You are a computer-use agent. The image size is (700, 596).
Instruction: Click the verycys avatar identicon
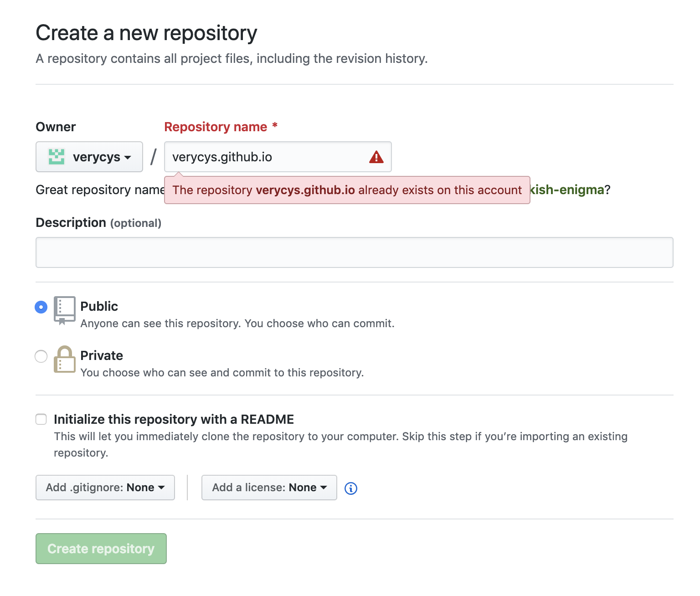pyautogui.click(x=57, y=157)
